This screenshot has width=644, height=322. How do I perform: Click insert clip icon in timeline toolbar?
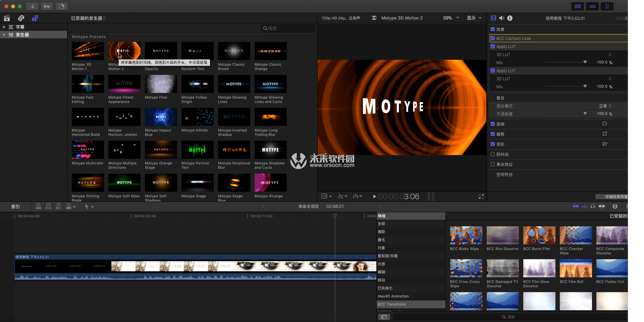48,206
